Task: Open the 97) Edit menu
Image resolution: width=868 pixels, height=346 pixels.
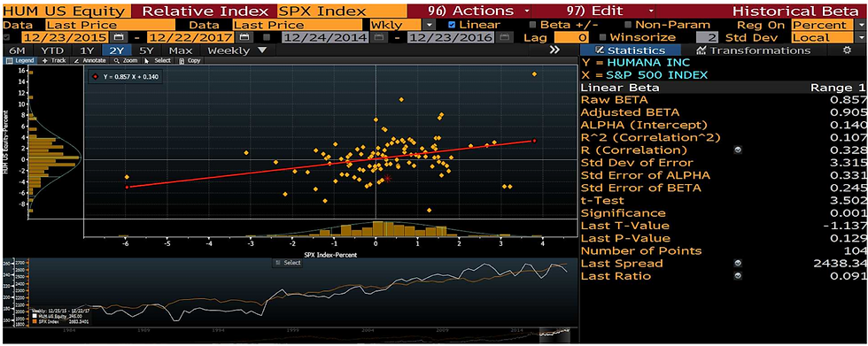Action: point(609,11)
